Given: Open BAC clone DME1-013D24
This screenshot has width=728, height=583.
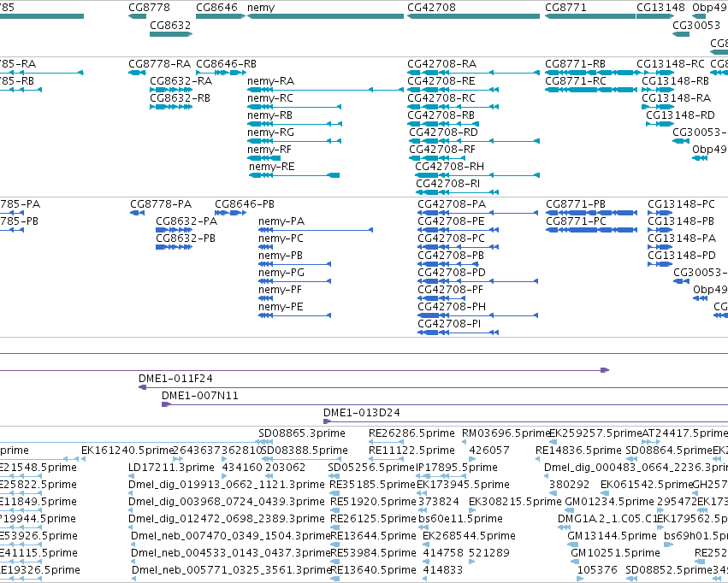Looking at the screenshot, I should (362, 413).
